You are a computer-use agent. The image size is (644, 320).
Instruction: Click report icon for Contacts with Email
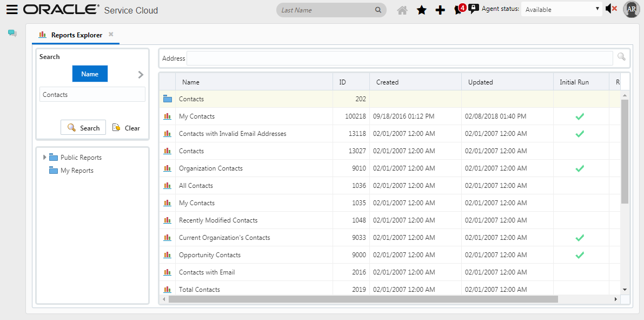167,272
